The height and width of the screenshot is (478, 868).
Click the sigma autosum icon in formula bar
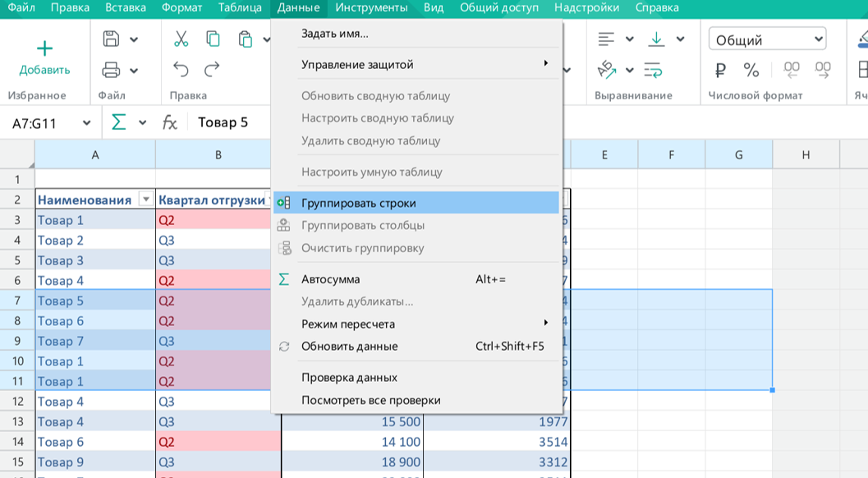[x=118, y=122]
